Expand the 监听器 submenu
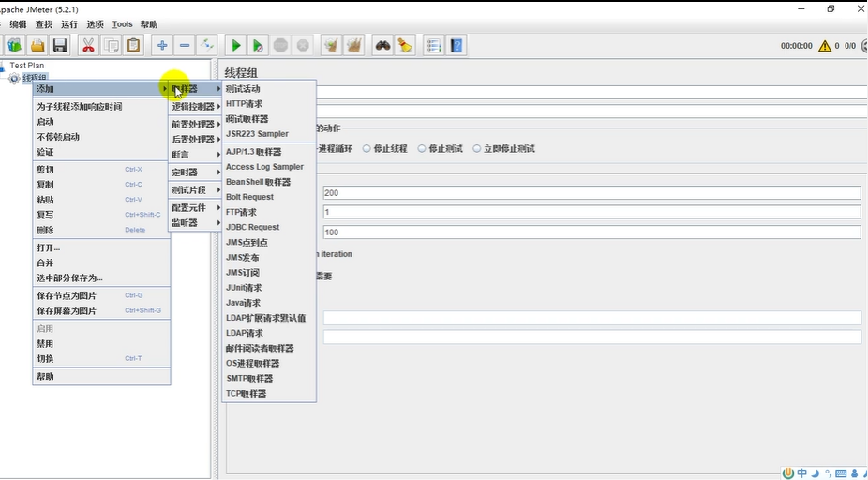This screenshot has width=868, height=480. click(x=195, y=222)
